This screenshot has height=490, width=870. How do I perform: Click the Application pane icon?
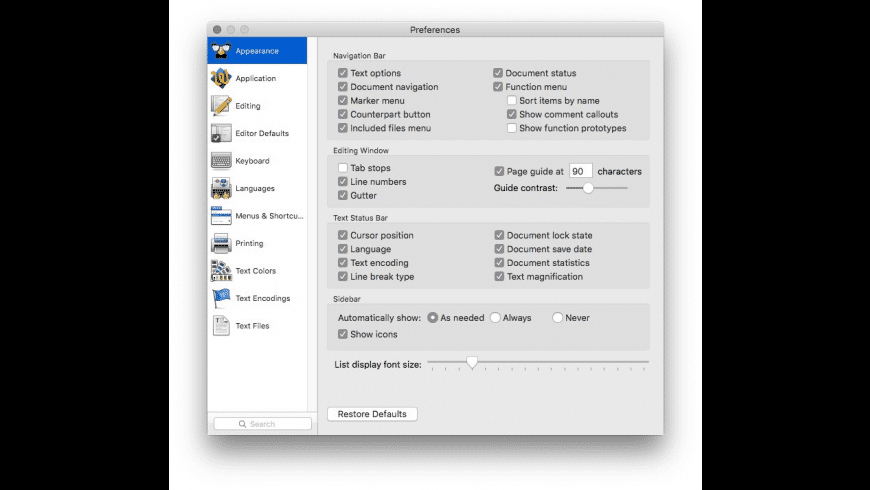[221, 78]
